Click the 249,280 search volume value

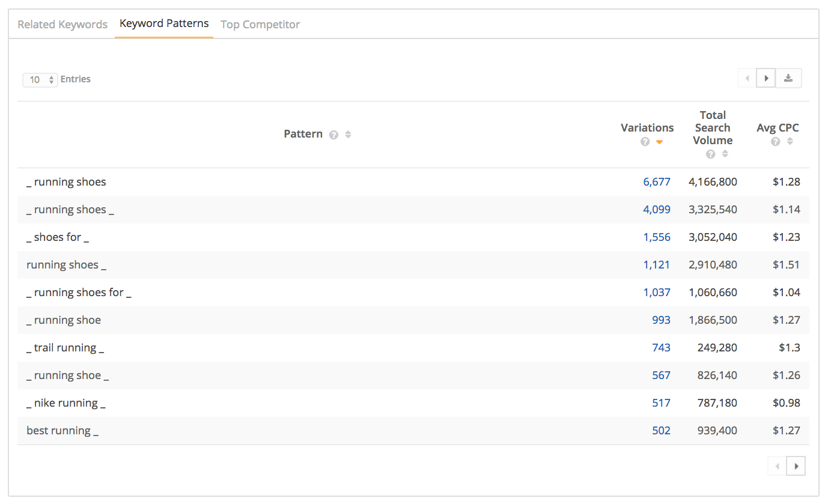click(717, 348)
